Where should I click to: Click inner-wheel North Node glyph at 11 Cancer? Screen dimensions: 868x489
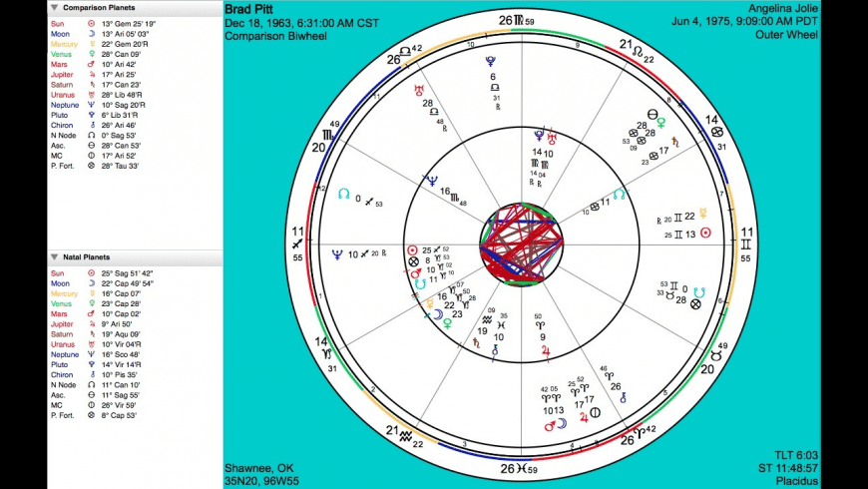coord(619,195)
